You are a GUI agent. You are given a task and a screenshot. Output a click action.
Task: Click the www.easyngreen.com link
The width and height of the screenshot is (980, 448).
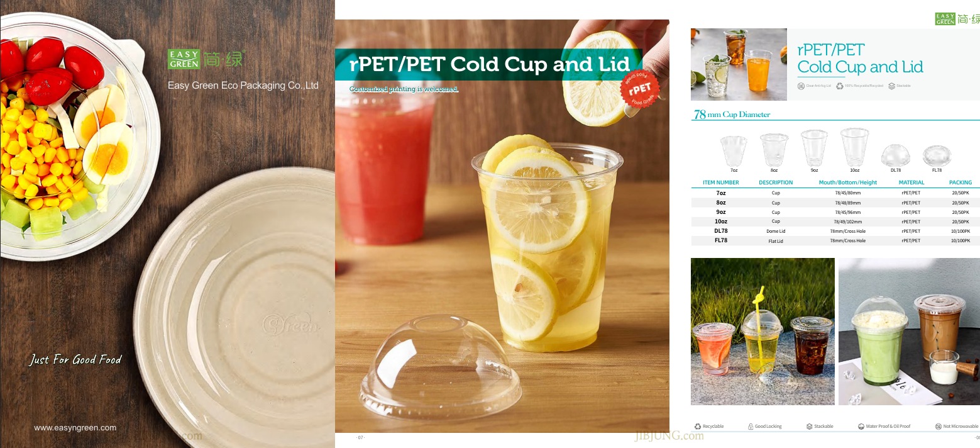[75, 428]
